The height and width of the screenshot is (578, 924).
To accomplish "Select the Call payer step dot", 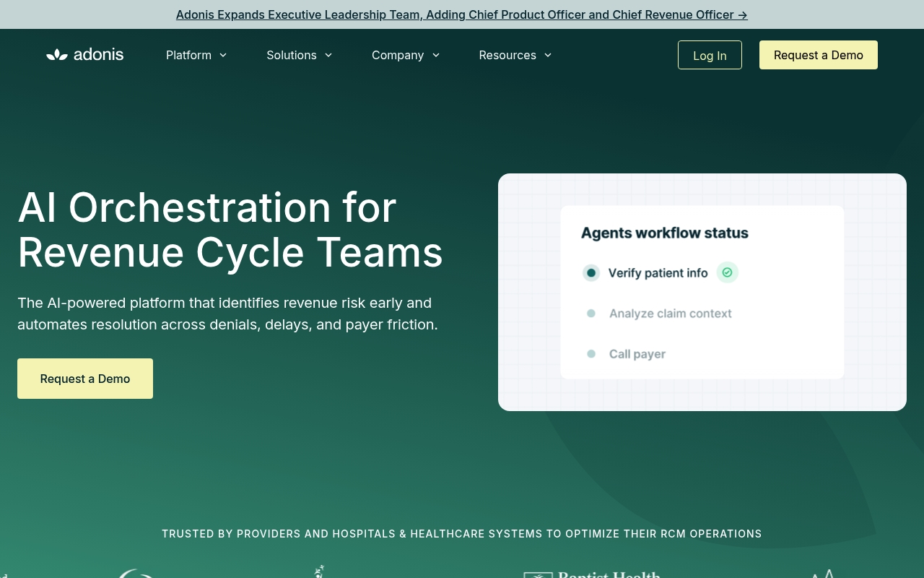I will 591,353.
